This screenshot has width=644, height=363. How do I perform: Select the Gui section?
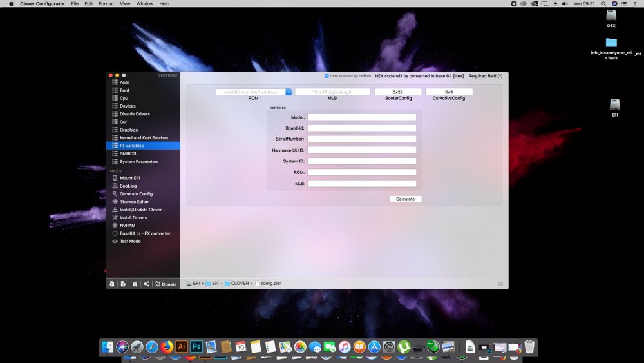pos(142,122)
